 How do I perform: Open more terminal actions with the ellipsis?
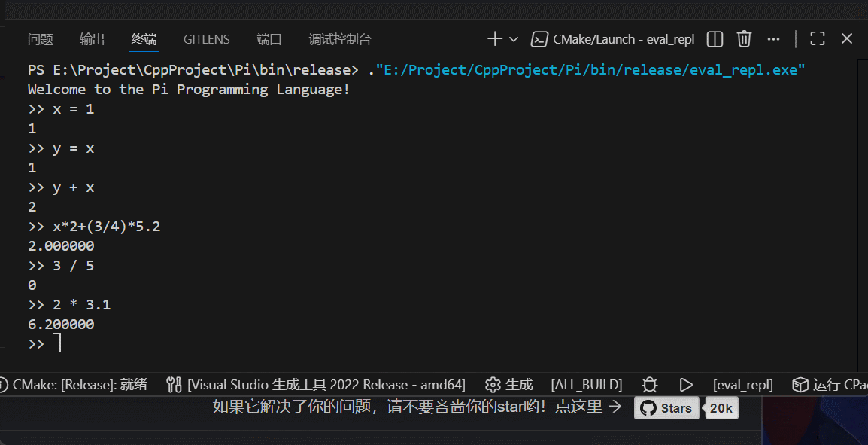(773, 38)
